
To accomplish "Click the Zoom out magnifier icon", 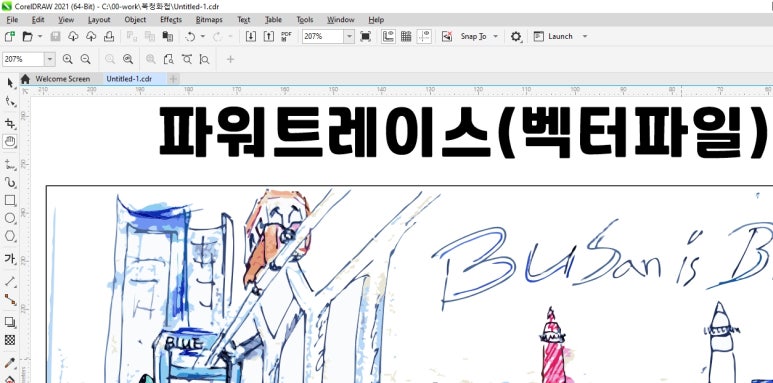I will click(x=85, y=59).
